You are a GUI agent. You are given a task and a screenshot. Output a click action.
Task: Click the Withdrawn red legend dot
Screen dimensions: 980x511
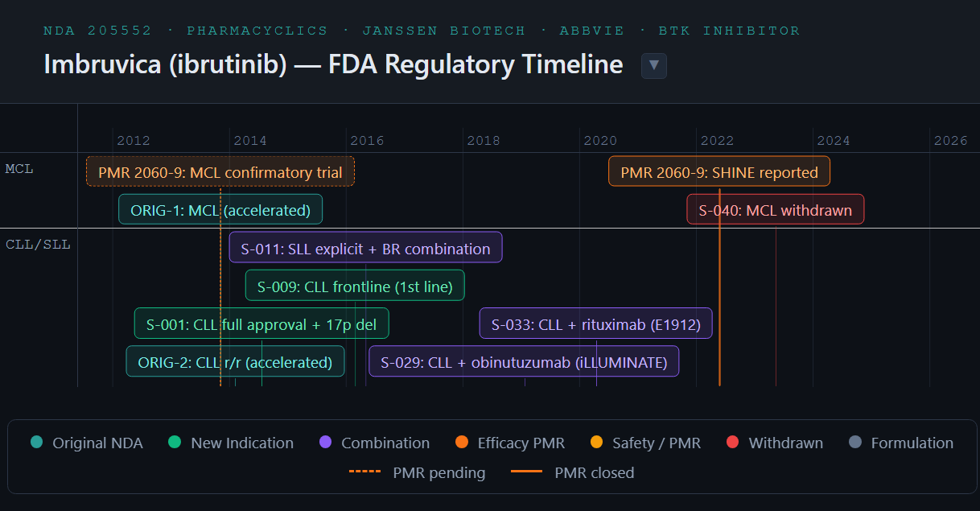point(732,443)
